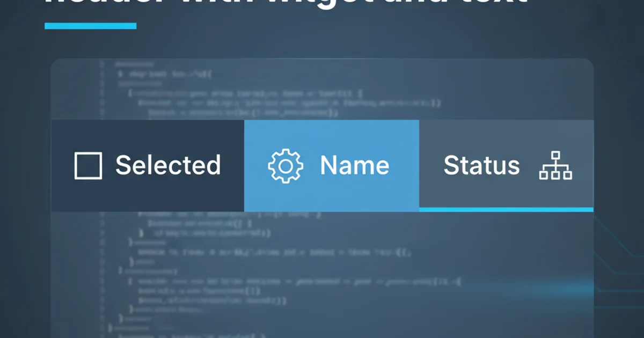644x338 pixels.
Task: Tick the checkbox in the Selected header
Action: tap(88, 165)
